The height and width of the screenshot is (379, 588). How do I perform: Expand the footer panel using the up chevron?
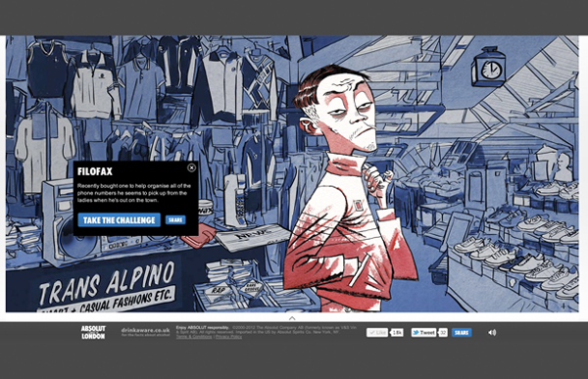pyautogui.click(x=292, y=318)
